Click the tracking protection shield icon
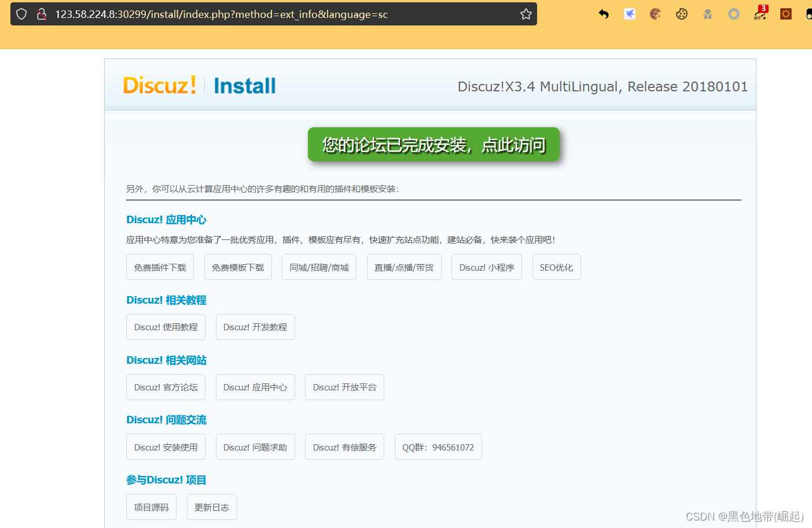 click(x=21, y=13)
